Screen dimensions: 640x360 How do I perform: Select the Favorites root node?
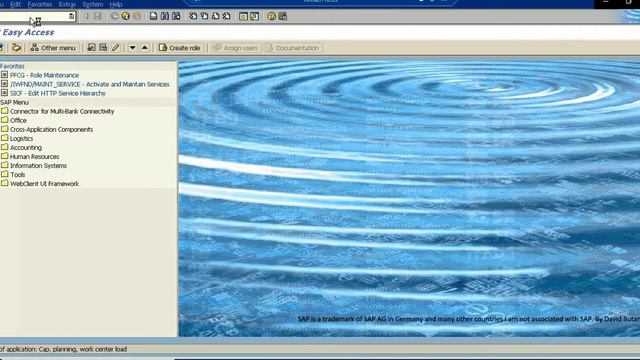[x=12, y=66]
